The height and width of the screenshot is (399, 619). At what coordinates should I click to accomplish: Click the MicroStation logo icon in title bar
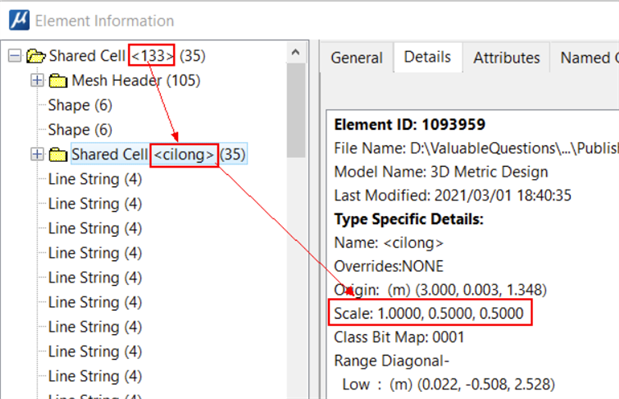pos(19,20)
